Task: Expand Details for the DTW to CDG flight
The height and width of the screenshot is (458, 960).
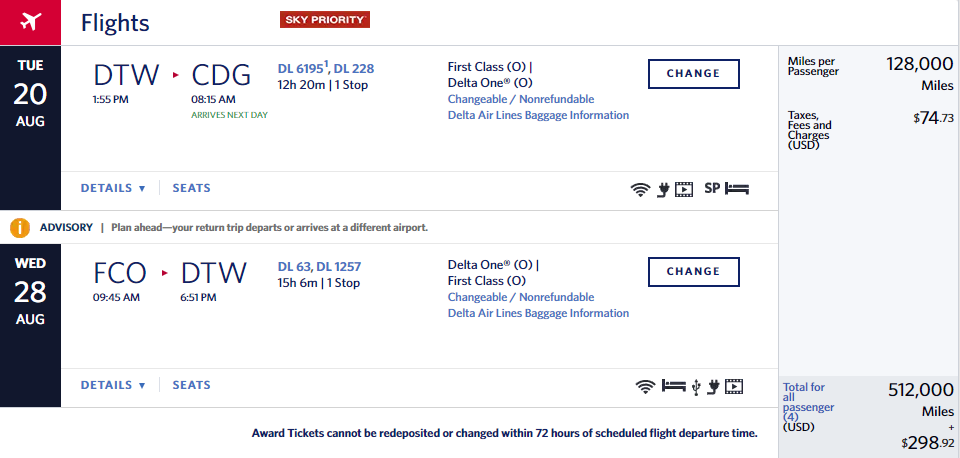Action: [x=113, y=188]
